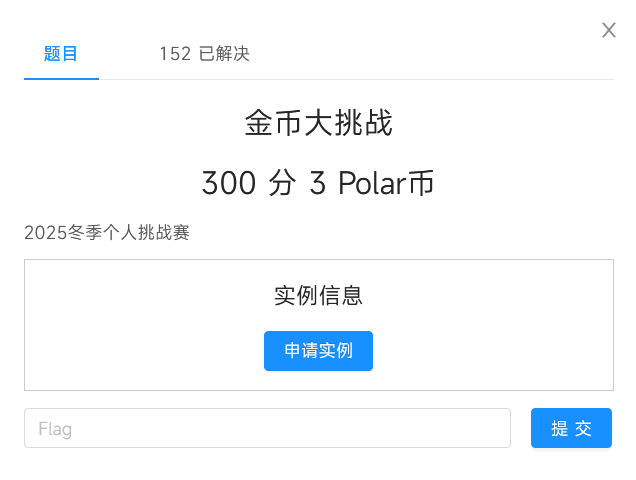Click the Polar币 currency word
Image resolution: width=636 pixels, height=480 pixels.
386,183
